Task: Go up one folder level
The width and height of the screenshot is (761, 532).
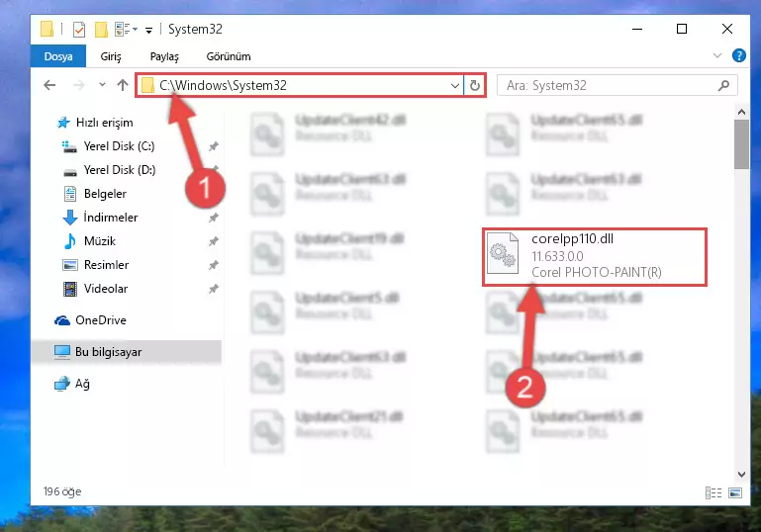Action: pos(123,85)
